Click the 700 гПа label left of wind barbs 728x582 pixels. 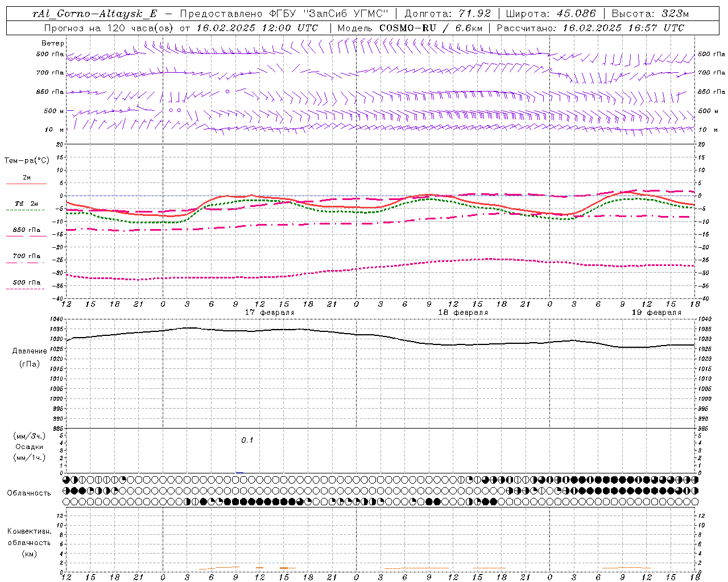tap(50, 73)
